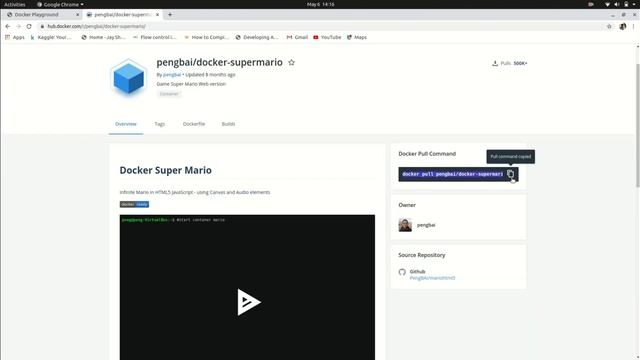
Task: Open the Chrome profile avatar
Action: [x=622, y=26]
